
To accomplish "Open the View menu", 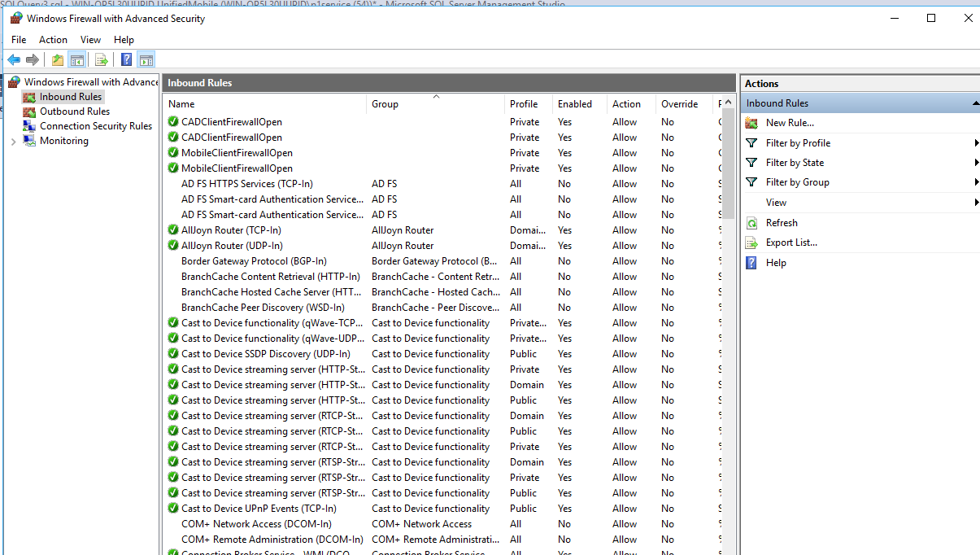I will (90, 39).
